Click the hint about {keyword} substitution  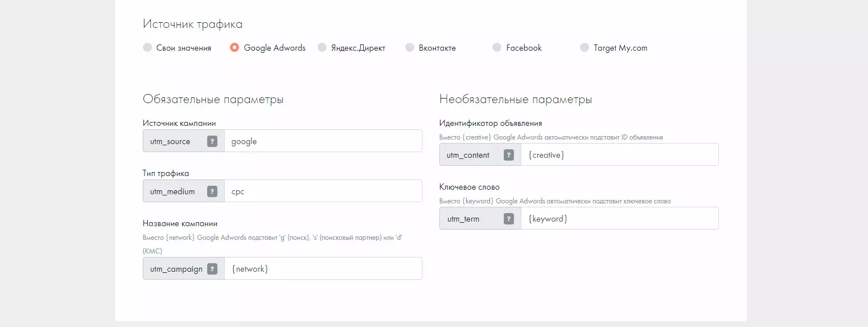click(x=555, y=201)
